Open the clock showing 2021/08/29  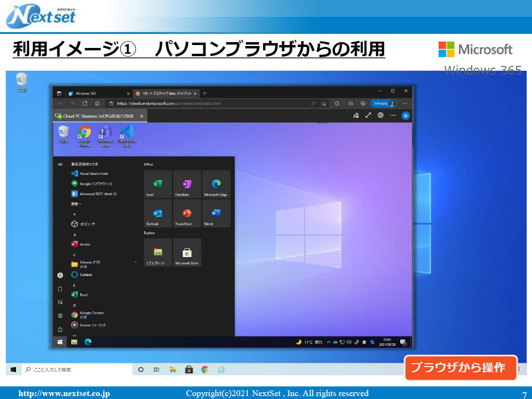pos(387,342)
